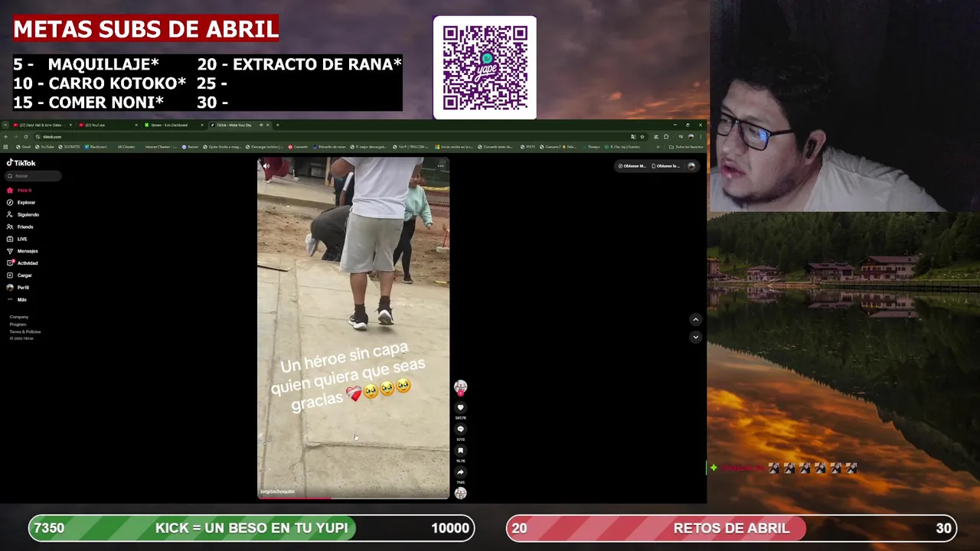Open the video three-dots options menu
Image resolution: width=980 pixels, height=551 pixels.
click(x=440, y=166)
